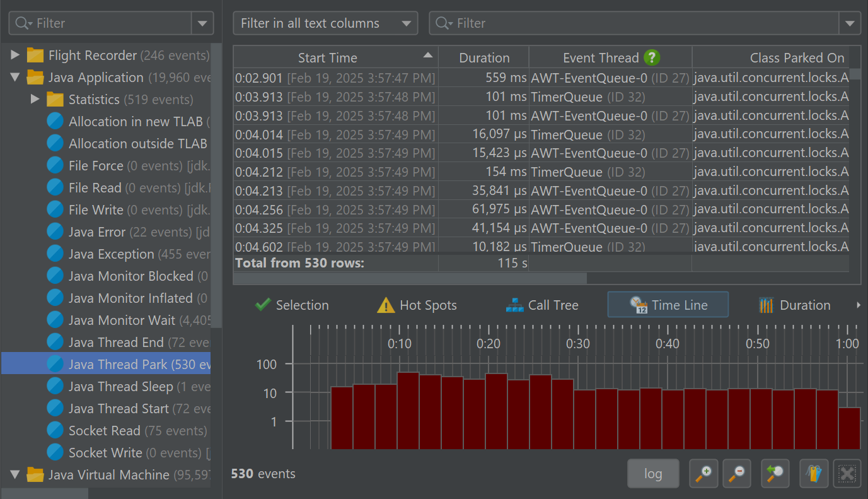Screen dimensions: 868x499
Task: Click the zoom in magnifier icon
Action: tap(703, 473)
